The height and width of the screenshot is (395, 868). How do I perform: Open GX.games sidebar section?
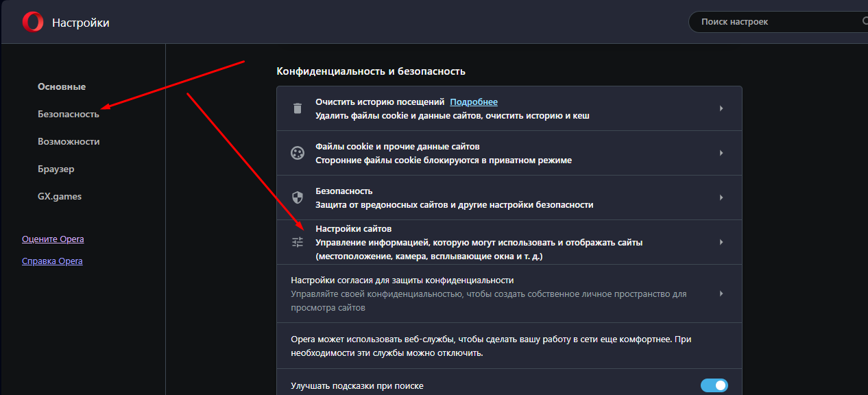click(60, 196)
